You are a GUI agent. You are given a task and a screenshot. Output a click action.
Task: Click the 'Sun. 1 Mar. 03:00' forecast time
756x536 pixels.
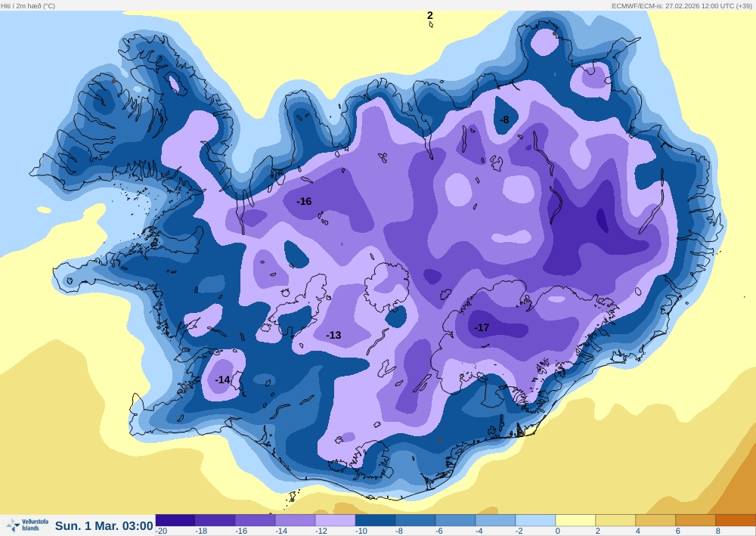(104, 526)
